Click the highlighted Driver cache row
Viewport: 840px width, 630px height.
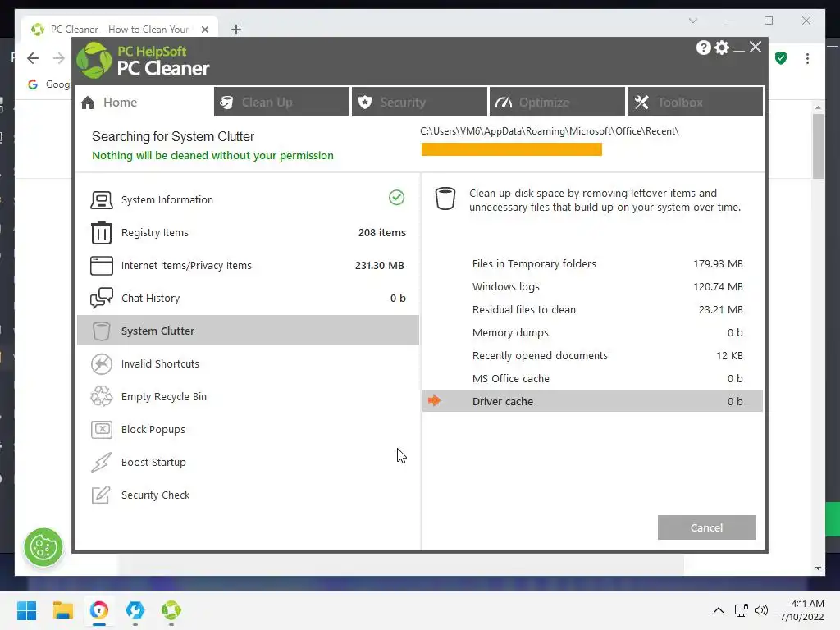[x=592, y=401]
